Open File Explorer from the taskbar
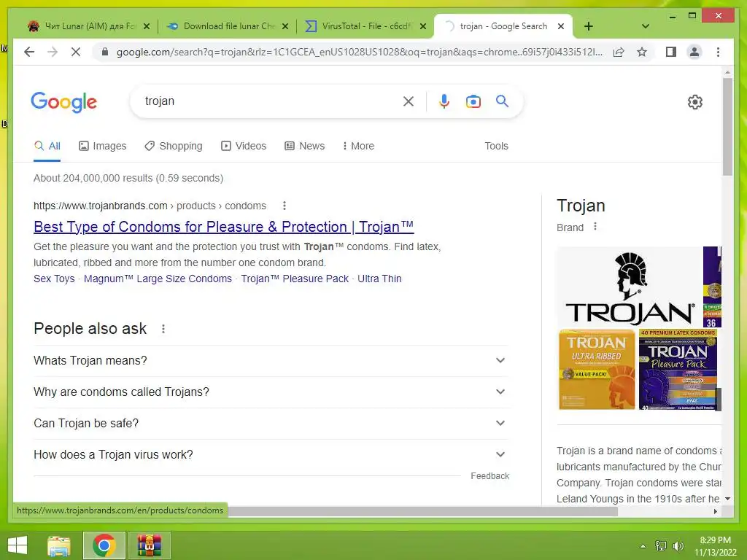 (59, 545)
